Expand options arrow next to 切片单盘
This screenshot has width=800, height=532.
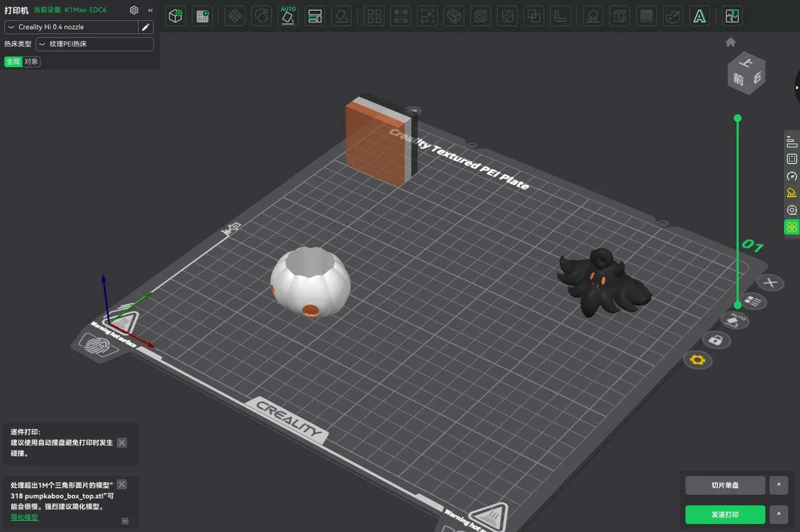[x=779, y=485]
